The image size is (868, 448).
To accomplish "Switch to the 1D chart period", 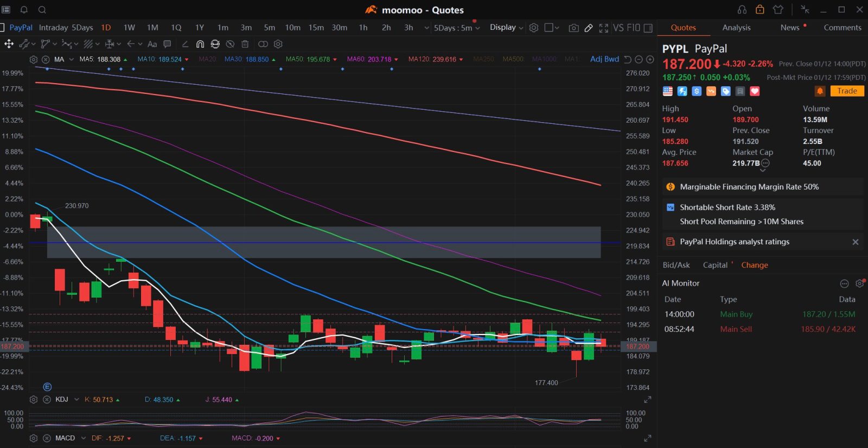I will 106,28.
